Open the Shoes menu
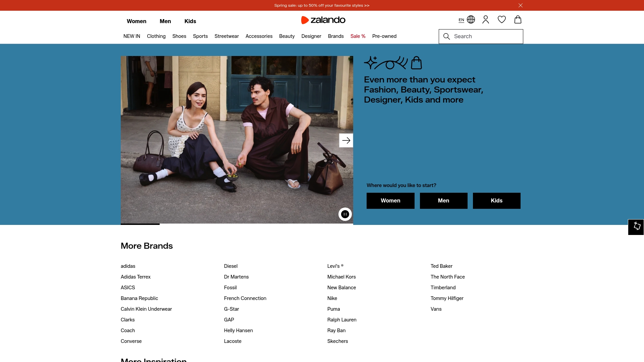The height and width of the screenshot is (362, 644). point(179,36)
